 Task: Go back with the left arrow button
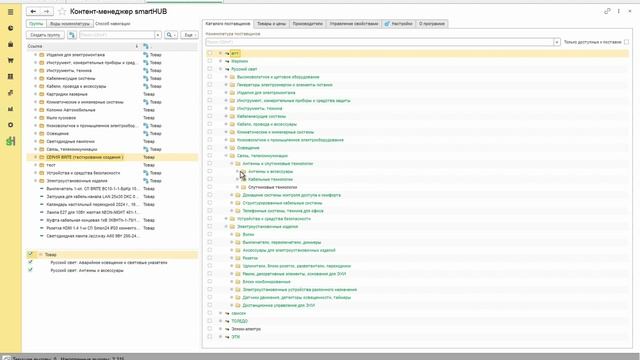[x=33, y=11]
